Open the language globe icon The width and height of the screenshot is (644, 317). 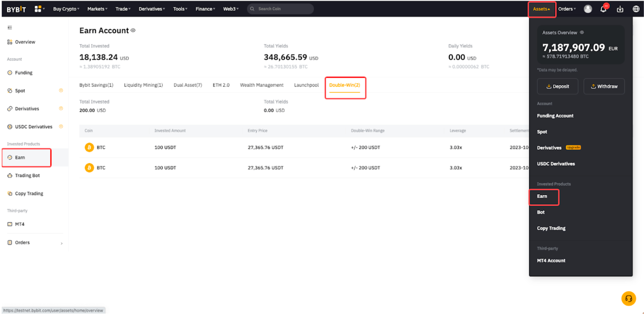[636, 9]
